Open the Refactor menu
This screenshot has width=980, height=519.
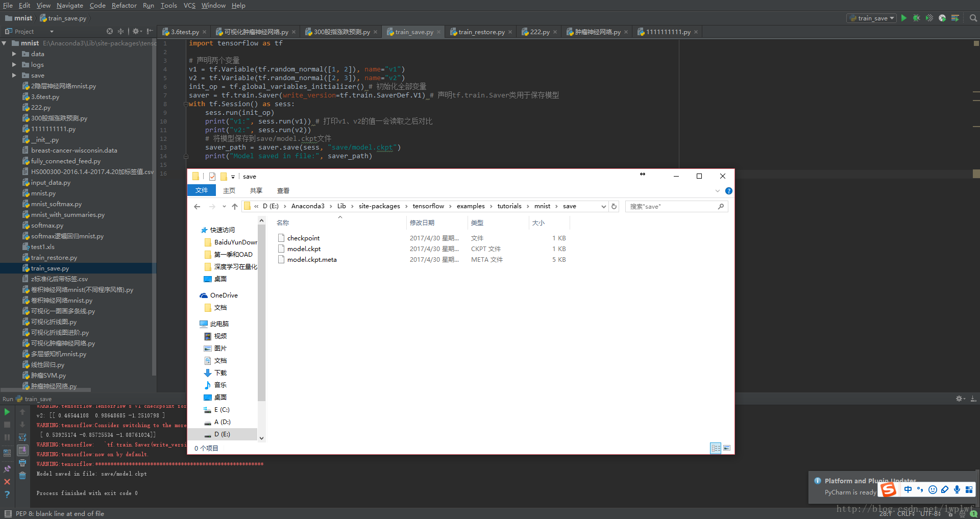coord(124,5)
